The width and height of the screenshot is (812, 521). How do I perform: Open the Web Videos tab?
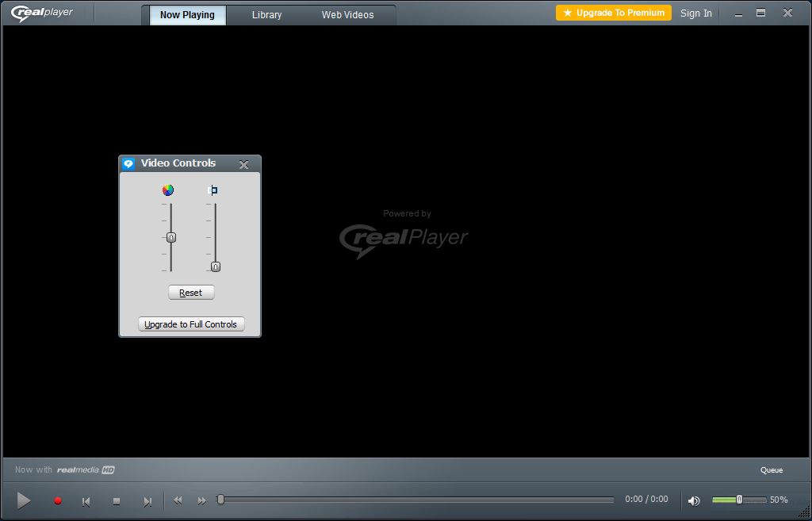[347, 15]
